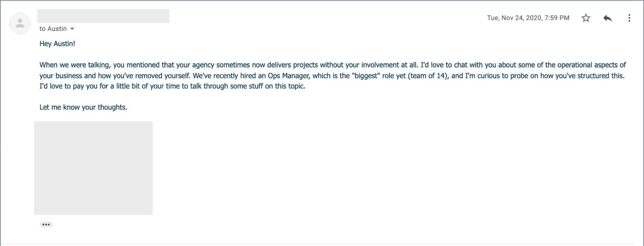644x246 pixels.
Task: Open the three-dot More options menu
Action: point(629,18)
